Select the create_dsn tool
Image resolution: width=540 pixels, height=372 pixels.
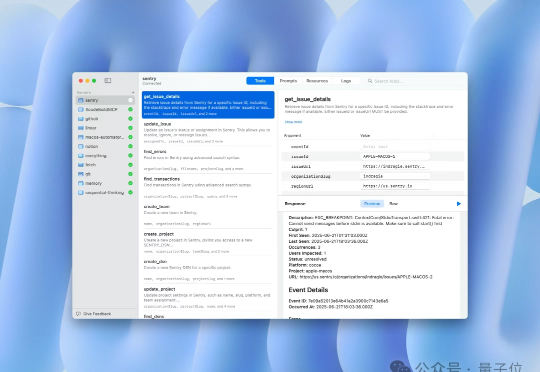pos(208,270)
